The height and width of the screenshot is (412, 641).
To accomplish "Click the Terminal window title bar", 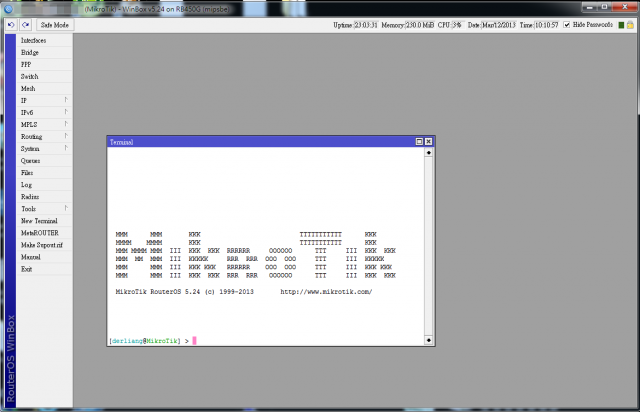I will 262,142.
